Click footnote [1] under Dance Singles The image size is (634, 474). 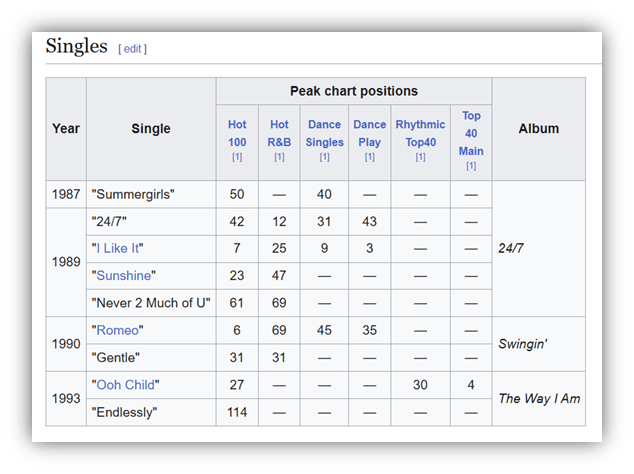pyautogui.click(x=324, y=157)
